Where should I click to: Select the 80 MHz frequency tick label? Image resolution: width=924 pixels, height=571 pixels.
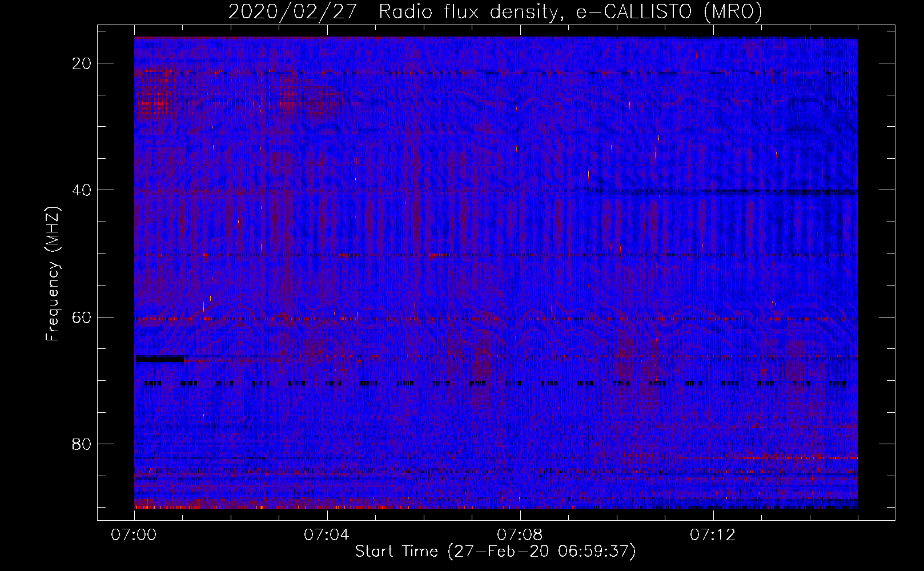pyautogui.click(x=82, y=444)
